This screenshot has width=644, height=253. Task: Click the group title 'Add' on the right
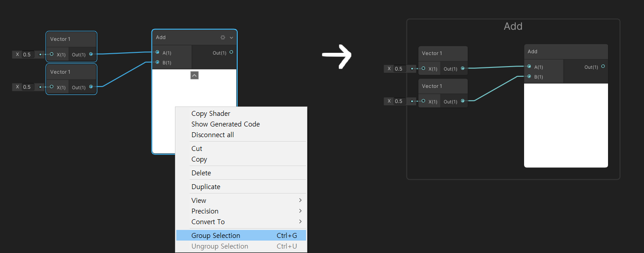513,26
